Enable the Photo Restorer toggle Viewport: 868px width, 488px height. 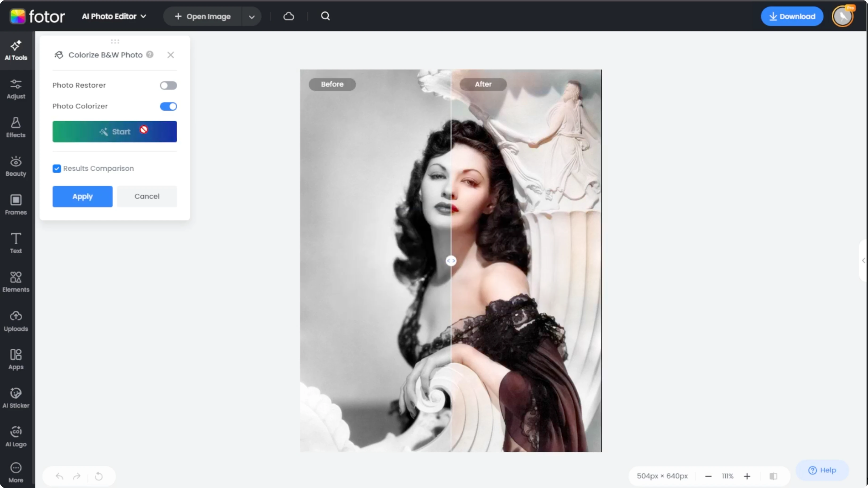[x=168, y=86]
